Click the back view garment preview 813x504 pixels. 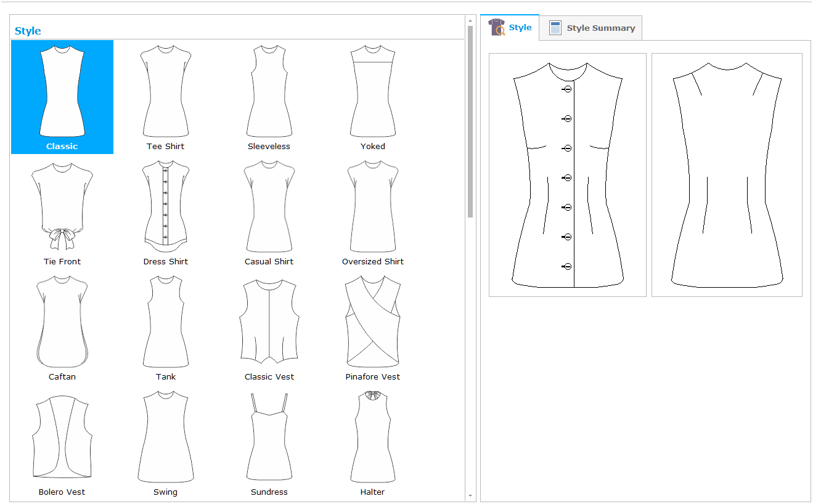click(727, 175)
